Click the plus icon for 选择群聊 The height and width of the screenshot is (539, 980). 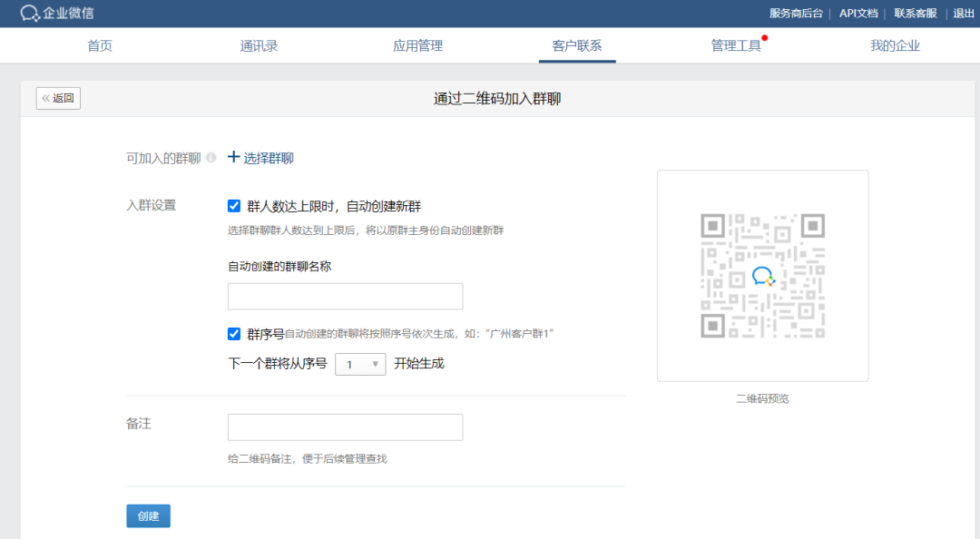coord(234,157)
